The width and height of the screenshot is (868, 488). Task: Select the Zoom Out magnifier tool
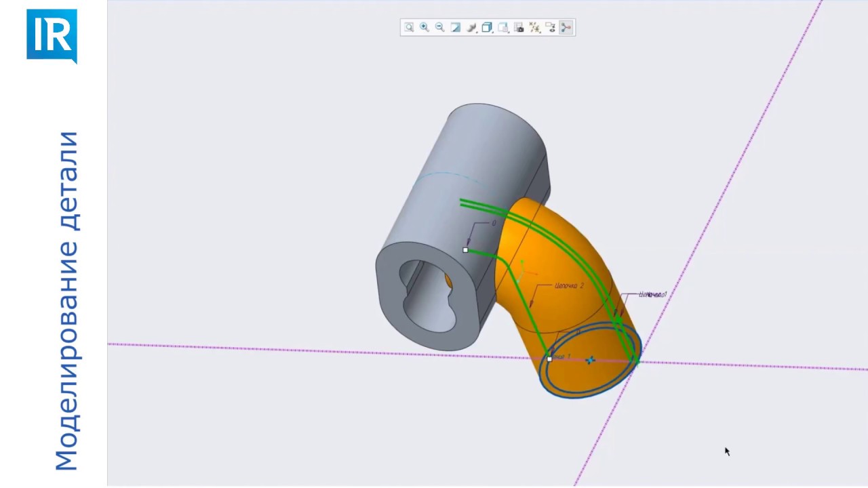point(440,28)
